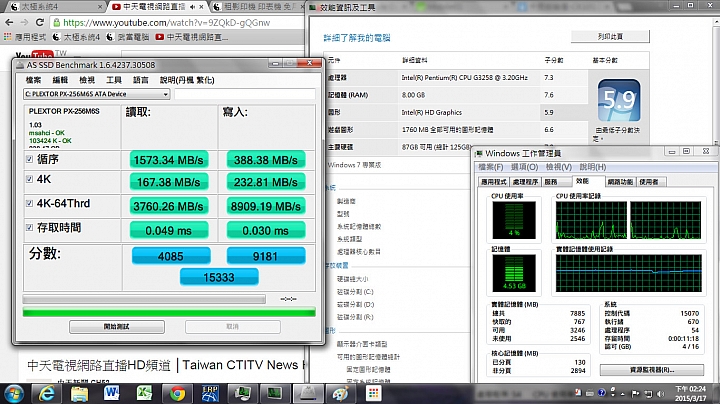The height and width of the screenshot is (404, 720).
Task: Reload the YouTube page in Chrome
Action: (x=40, y=22)
